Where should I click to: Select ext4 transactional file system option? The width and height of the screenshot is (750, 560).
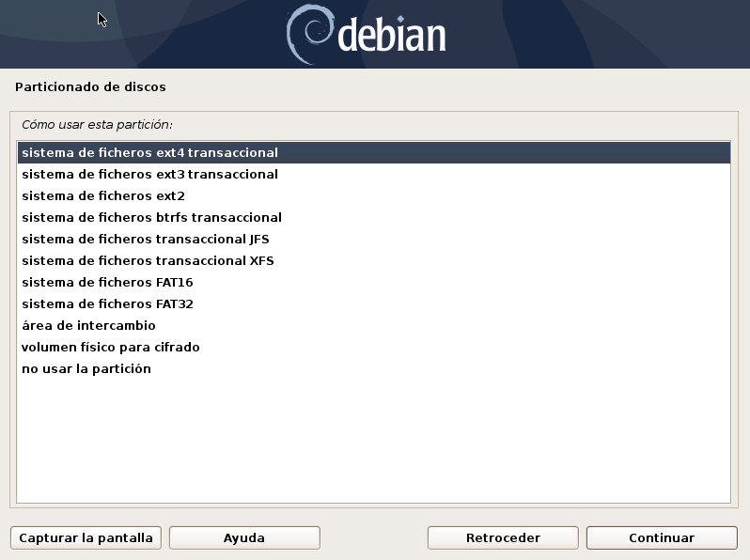tap(150, 152)
